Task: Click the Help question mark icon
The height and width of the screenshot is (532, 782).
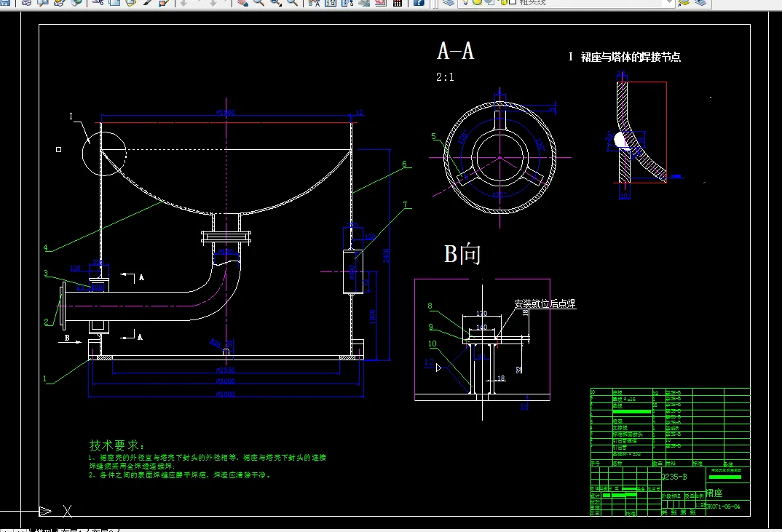Action: [419, 2]
